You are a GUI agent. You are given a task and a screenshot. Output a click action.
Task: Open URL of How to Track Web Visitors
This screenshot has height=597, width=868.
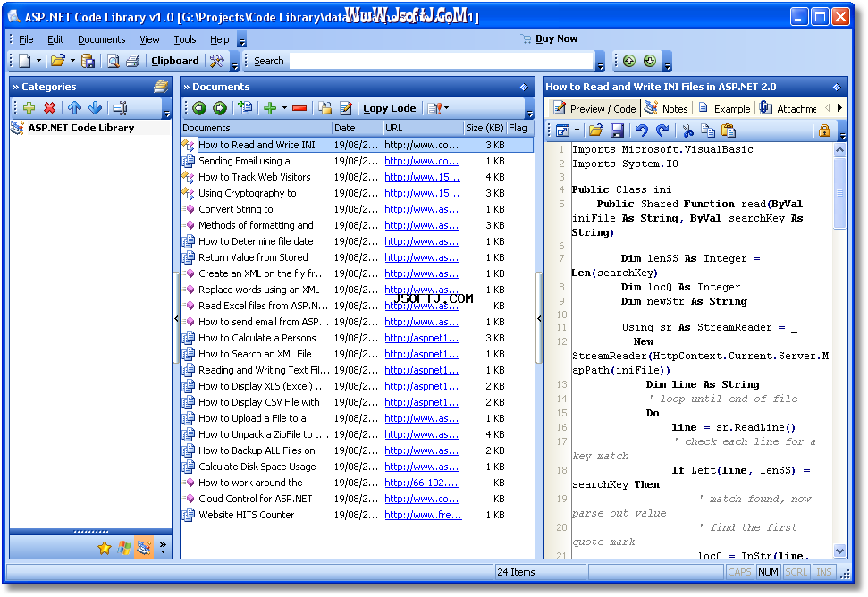pos(422,177)
